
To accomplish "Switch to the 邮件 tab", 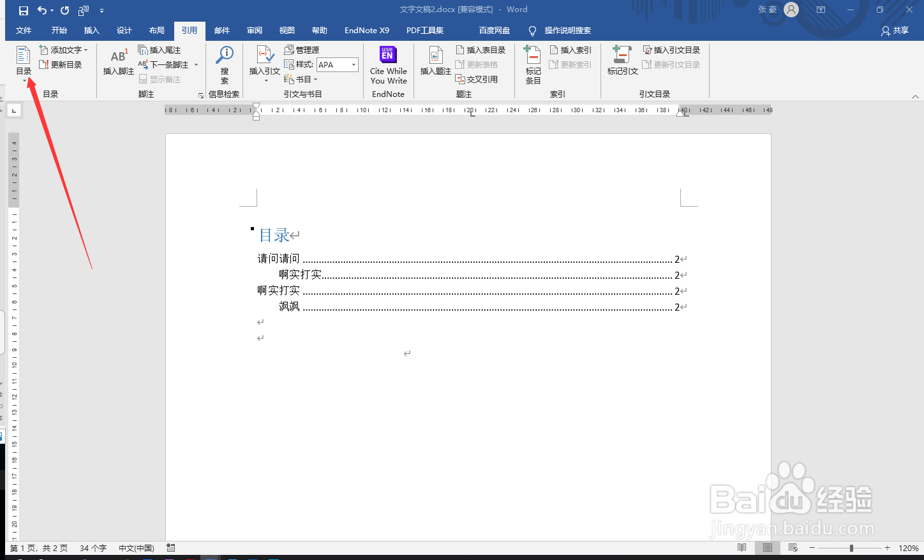I will pos(222,31).
